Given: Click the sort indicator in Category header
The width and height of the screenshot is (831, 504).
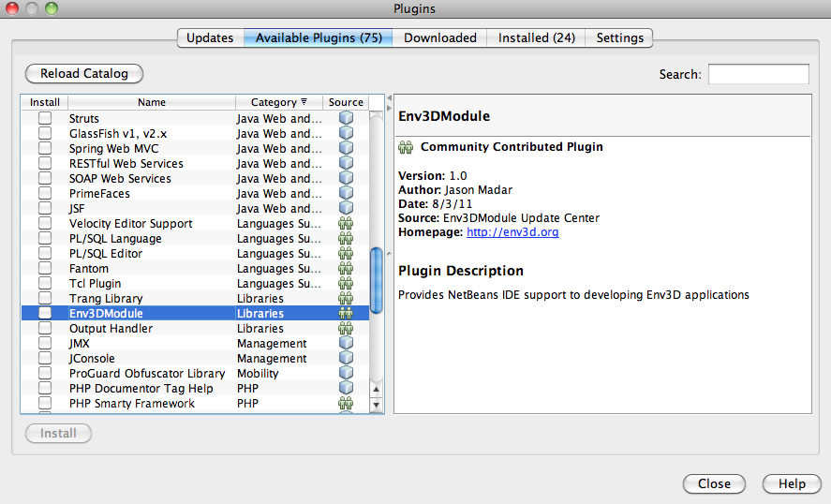Looking at the screenshot, I should (304, 102).
